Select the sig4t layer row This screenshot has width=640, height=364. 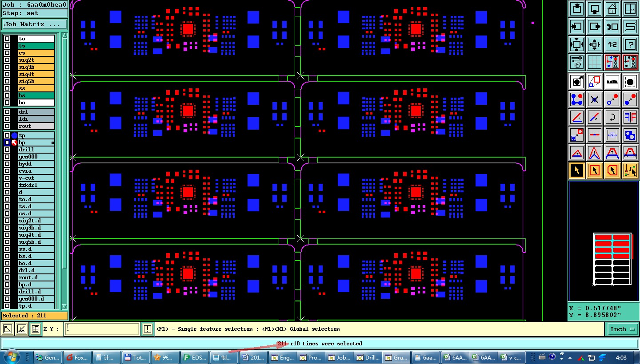[36, 74]
